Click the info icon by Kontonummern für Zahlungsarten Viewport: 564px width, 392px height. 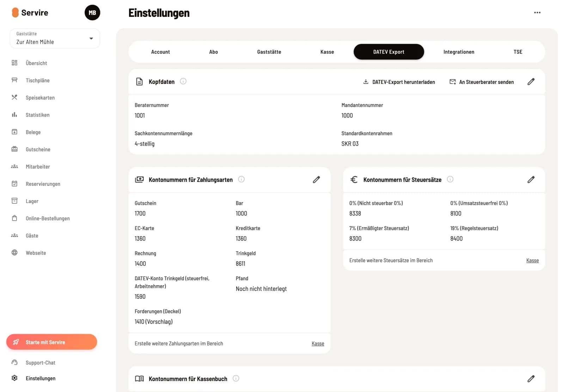[241, 179]
